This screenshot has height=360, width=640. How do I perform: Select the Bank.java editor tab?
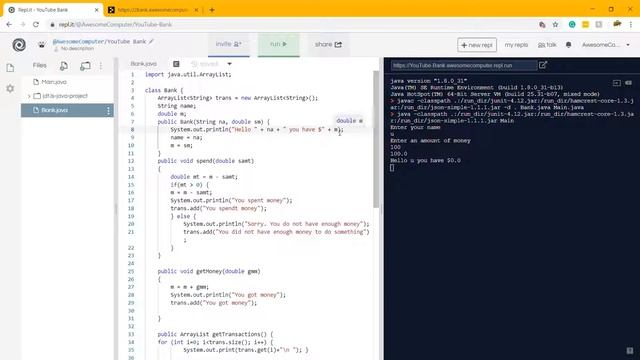tap(144, 64)
